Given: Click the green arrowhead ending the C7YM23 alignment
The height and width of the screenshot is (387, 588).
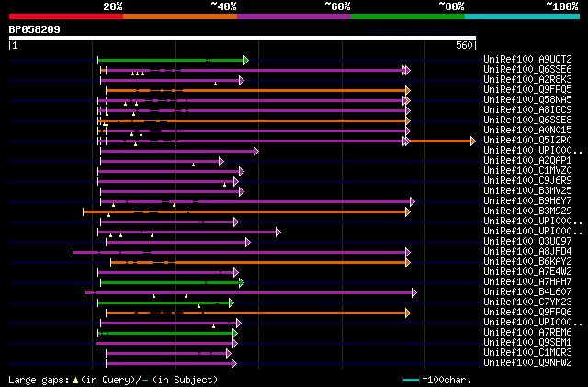Looking at the screenshot, I should [232, 303].
